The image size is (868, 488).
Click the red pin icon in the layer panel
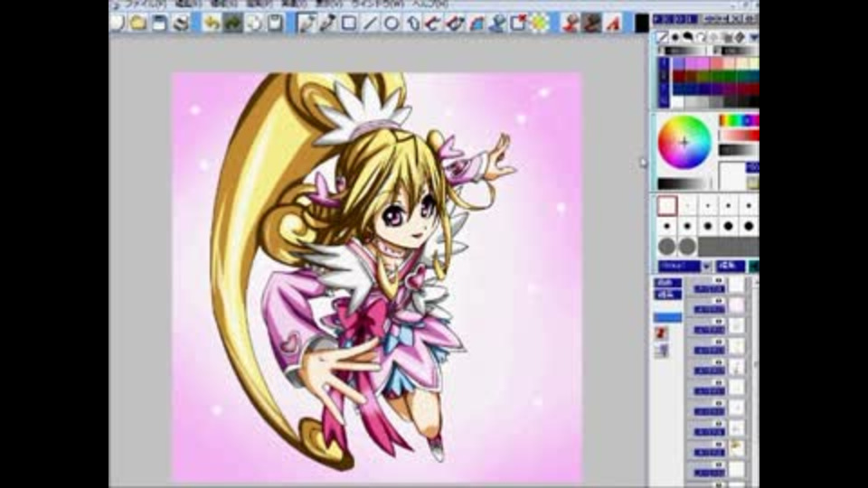pos(661,333)
